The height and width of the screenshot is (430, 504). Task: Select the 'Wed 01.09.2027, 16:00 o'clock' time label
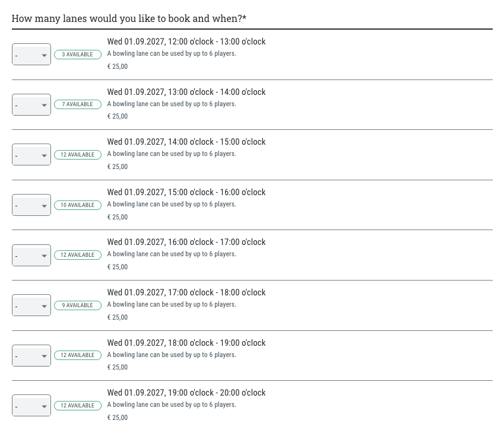pyautogui.click(x=186, y=241)
